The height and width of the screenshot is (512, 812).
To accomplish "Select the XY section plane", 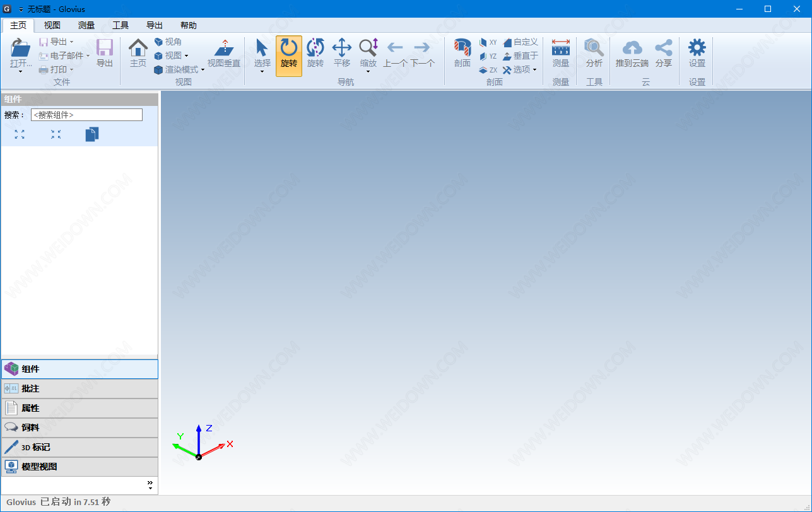I will point(488,42).
